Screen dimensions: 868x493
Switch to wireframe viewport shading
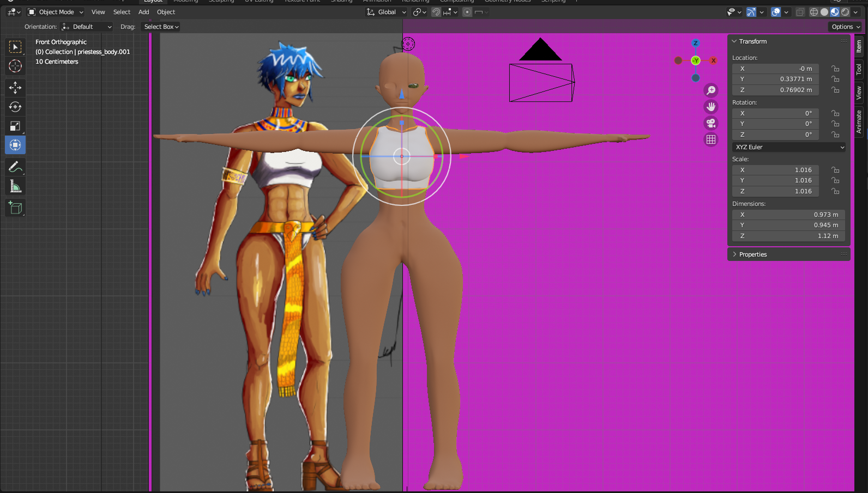pos(814,12)
